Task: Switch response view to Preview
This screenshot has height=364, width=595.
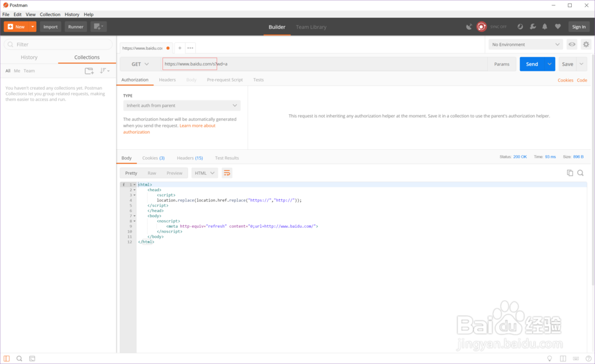Action: pyautogui.click(x=174, y=173)
